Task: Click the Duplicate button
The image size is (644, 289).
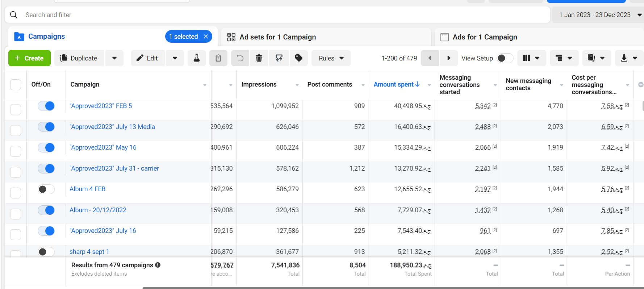Action: pos(79,58)
